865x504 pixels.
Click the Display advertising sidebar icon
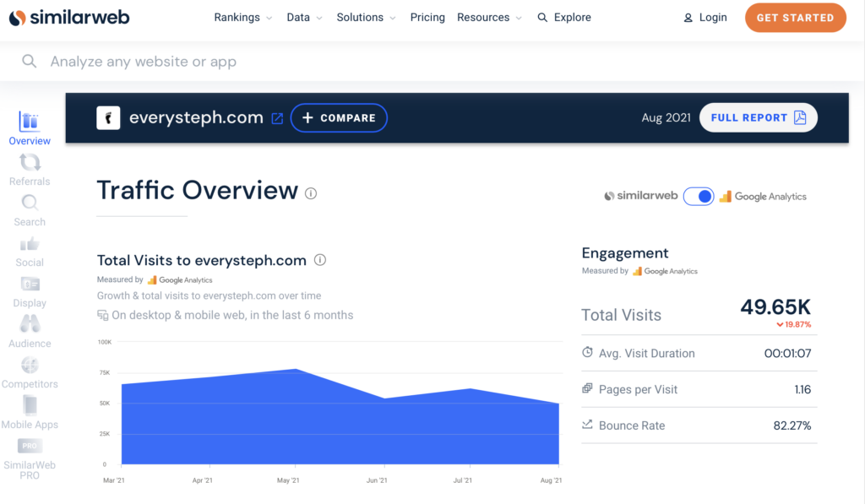(x=29, y=285)
